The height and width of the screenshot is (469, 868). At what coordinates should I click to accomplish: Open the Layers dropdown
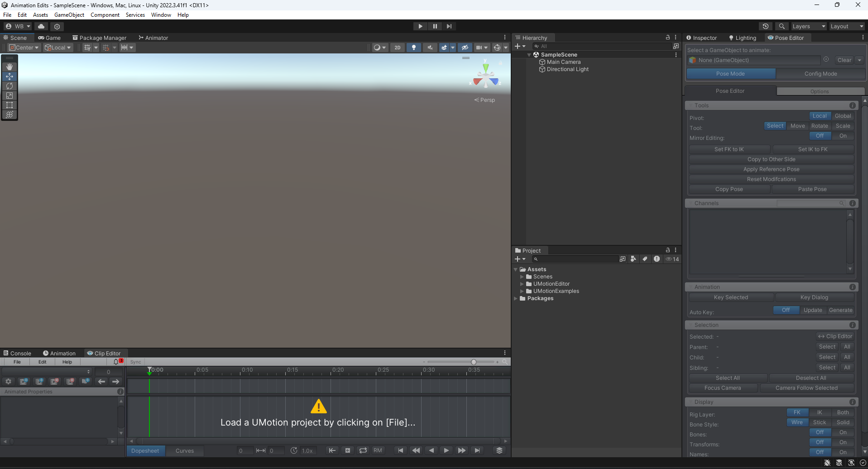(809, 26)
